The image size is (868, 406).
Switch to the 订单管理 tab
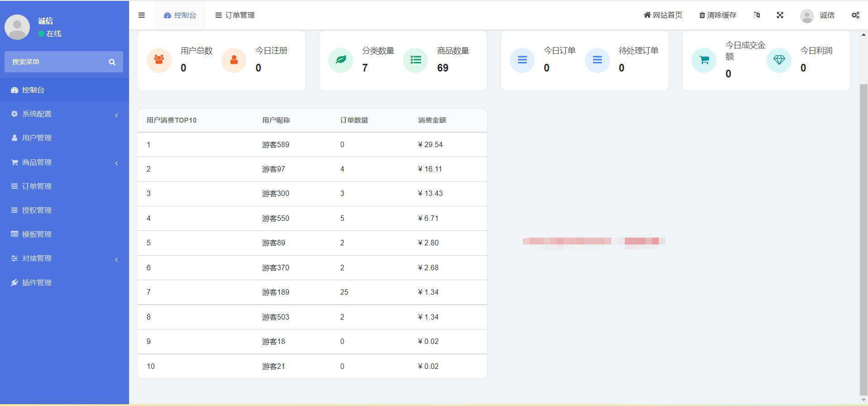point(235,15)
